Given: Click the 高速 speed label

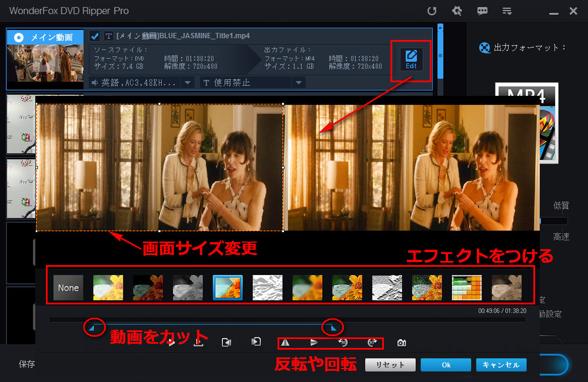Looking at the screenshot, I should click(x=561, y=237).
